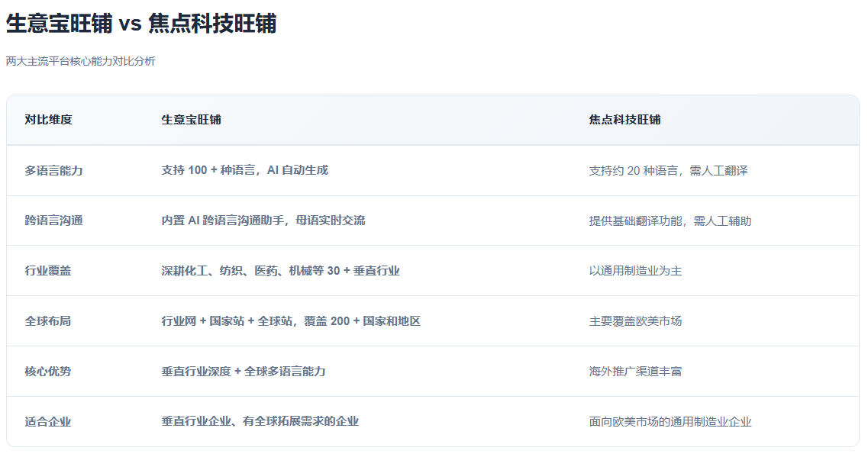The width and height of the screenshot is (868, 454).
Task: Click the heading 生意宝旺铺 vs 焦点科技旺铺
Action: (x=141, y=24)
